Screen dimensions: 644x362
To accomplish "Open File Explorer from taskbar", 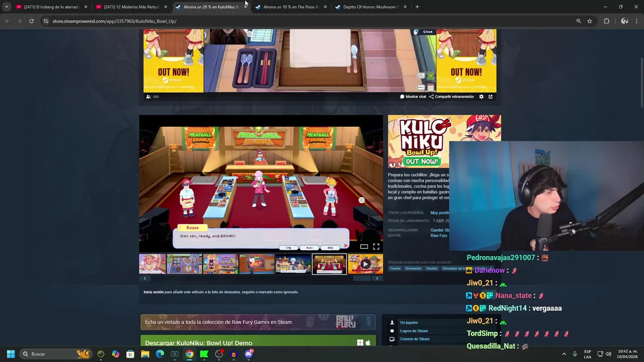I will (145, 354).
